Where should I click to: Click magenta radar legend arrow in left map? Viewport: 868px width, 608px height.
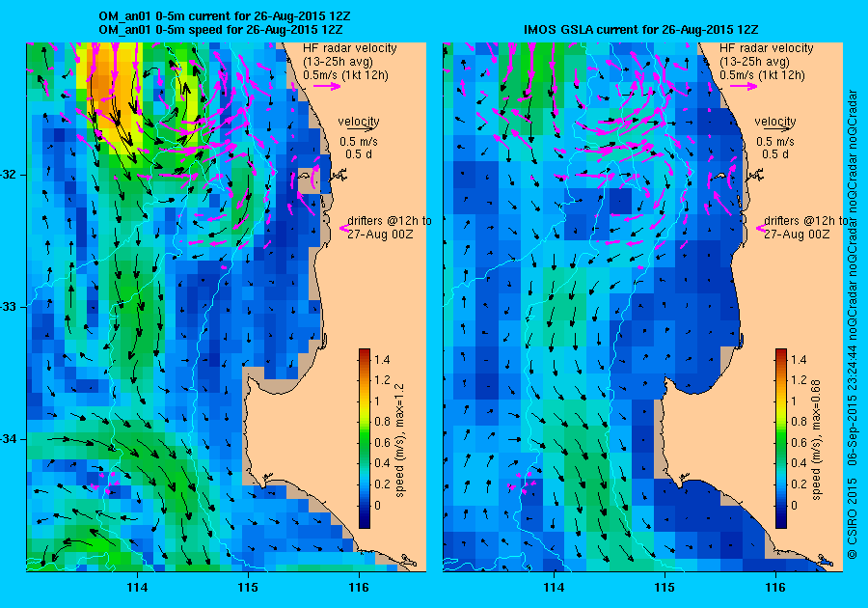pyautogui.click(x=327, y=86)
